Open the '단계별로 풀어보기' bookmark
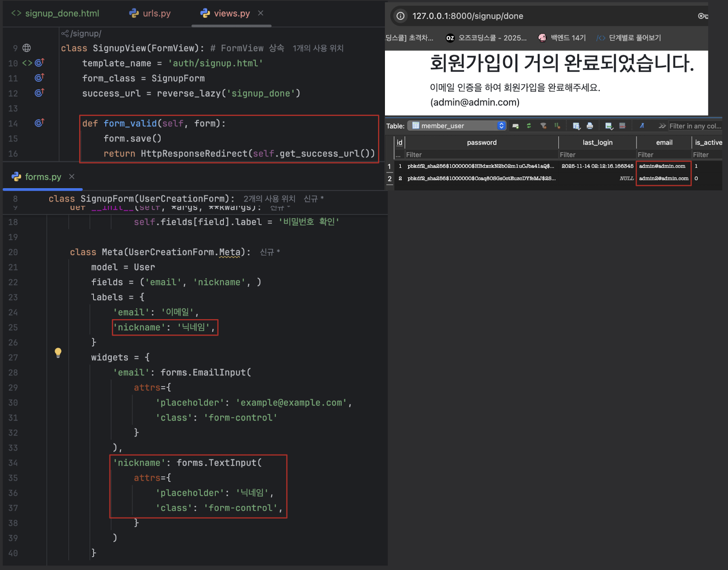 629,38
